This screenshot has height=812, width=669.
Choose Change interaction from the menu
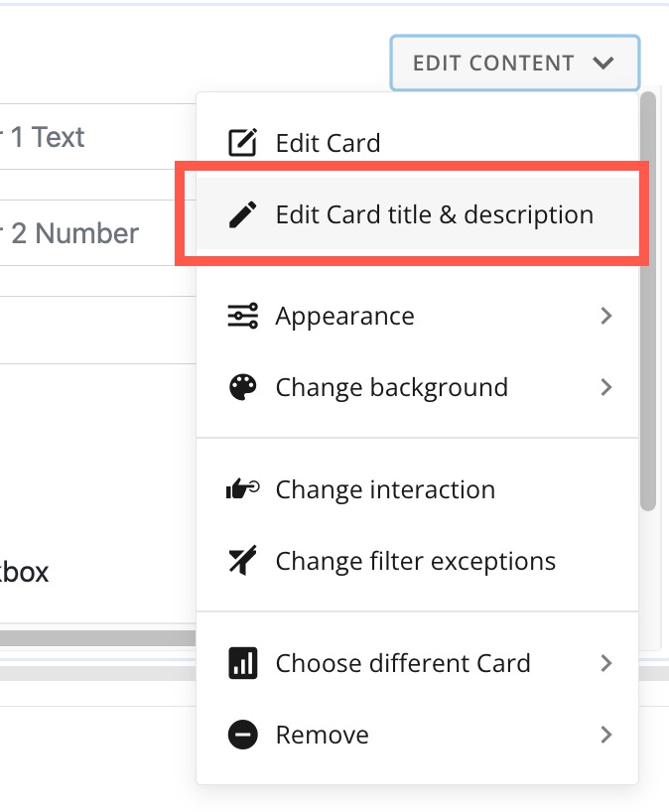(384, 488)
